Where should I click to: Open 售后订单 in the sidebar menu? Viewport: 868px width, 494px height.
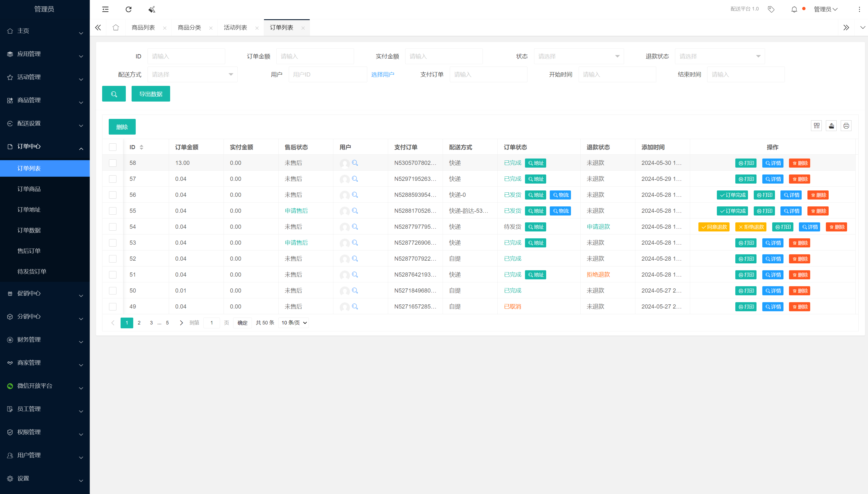pyautogui.click(x=29, y=251)
